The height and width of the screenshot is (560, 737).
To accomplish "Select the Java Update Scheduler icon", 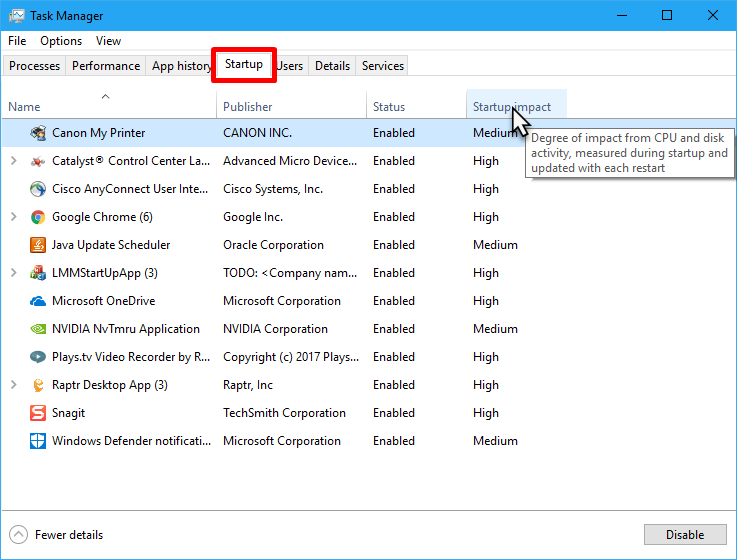I will (38, 245).
